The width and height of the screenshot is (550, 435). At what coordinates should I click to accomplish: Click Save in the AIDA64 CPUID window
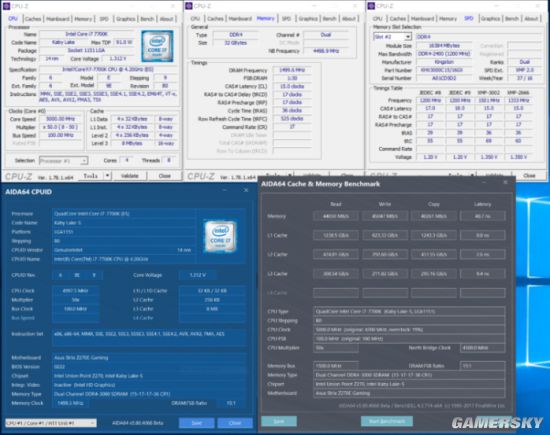(x=197, y=423)
